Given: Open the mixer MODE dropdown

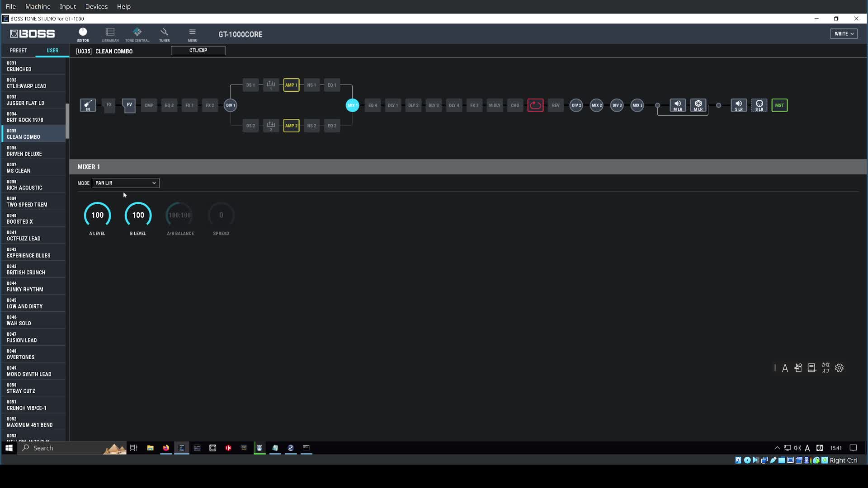Looking at the screenshot, I should coord(125,183).
